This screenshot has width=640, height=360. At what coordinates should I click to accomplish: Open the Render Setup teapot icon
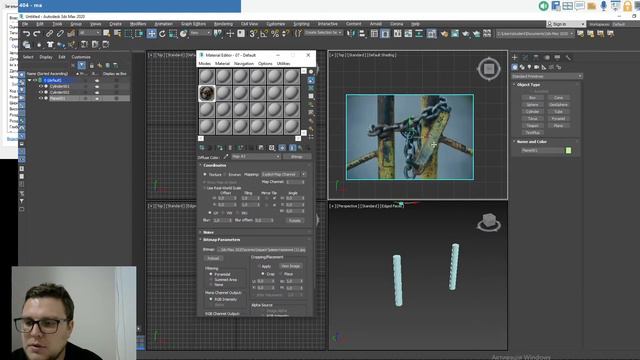pyautogui.click(x=444, y=33)
